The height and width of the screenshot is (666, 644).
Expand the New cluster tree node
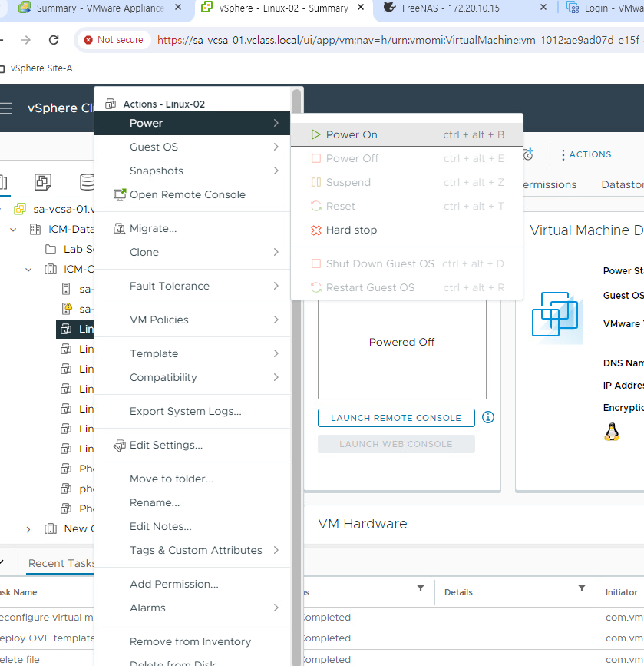28,529
